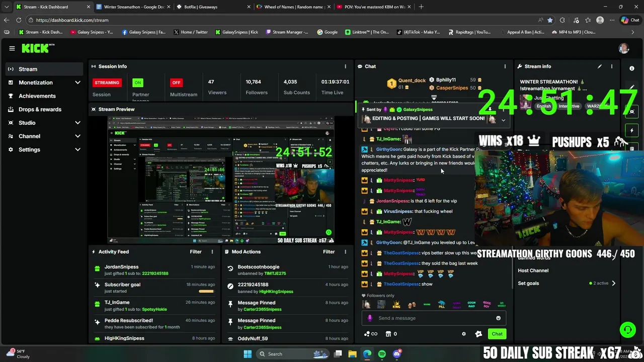Click the lightning bolt quick action icon
Viewport: 644px width, 362px height.
click(x=632, y=130)
